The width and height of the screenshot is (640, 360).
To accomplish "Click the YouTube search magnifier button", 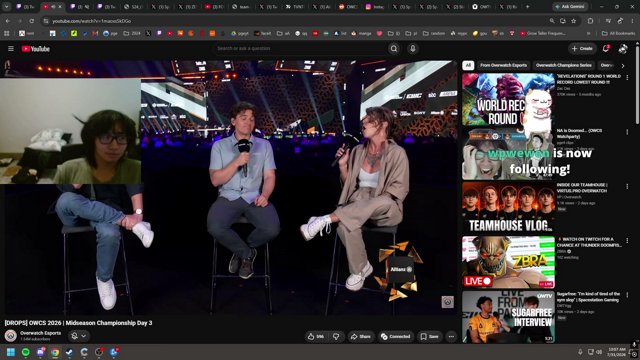I will 394,49.
